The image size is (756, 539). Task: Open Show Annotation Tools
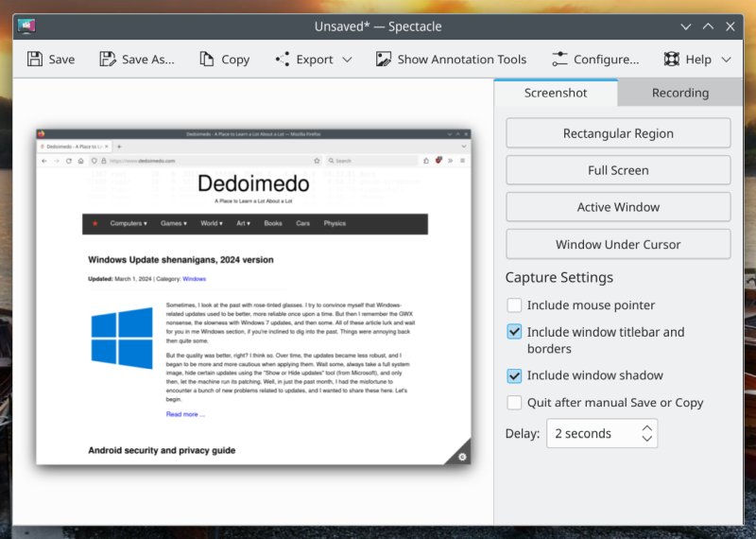coord(450,59)
